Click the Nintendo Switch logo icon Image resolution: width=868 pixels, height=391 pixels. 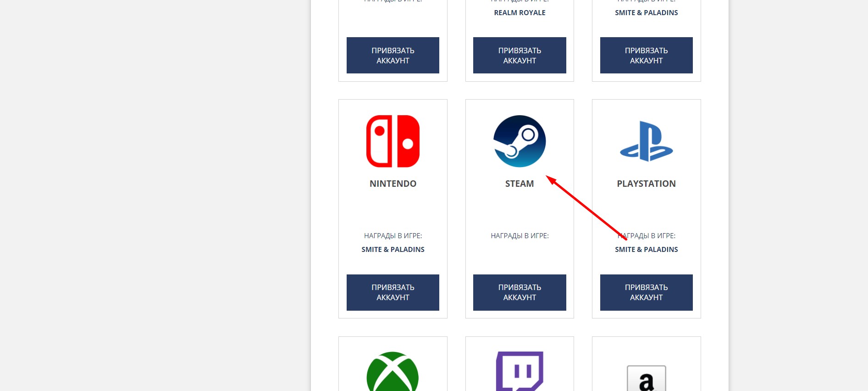point(393,141)
